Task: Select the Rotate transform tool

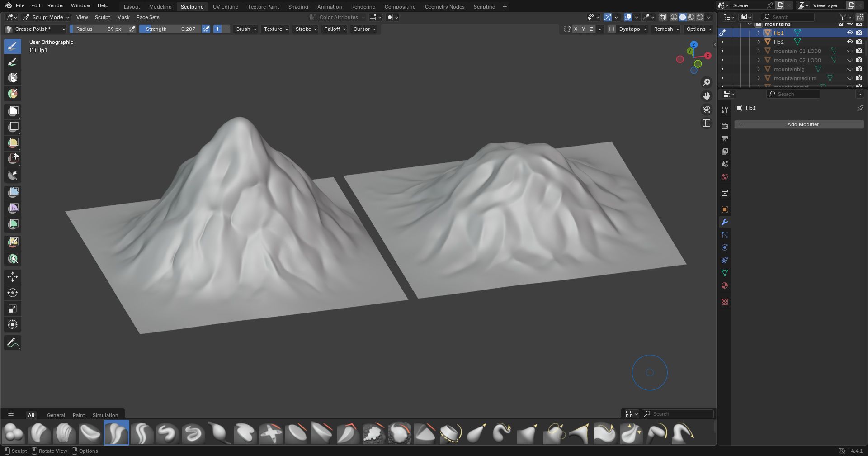Action: coord(13,293)
